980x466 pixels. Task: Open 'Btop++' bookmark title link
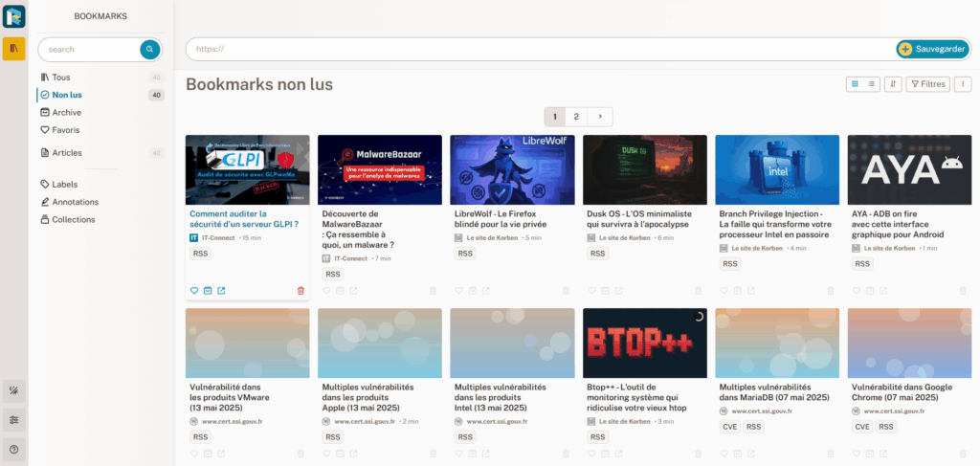tap(636, 397)
